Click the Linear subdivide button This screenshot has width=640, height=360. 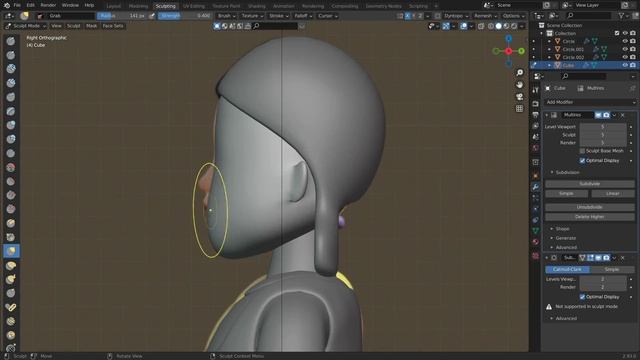[x=613, y=193]
